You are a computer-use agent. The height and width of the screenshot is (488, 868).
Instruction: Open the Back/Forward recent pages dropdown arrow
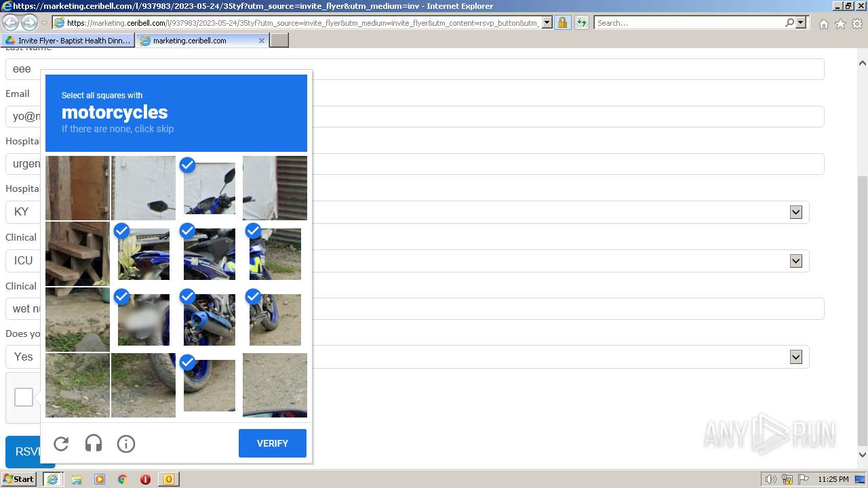tap(44, 23)
